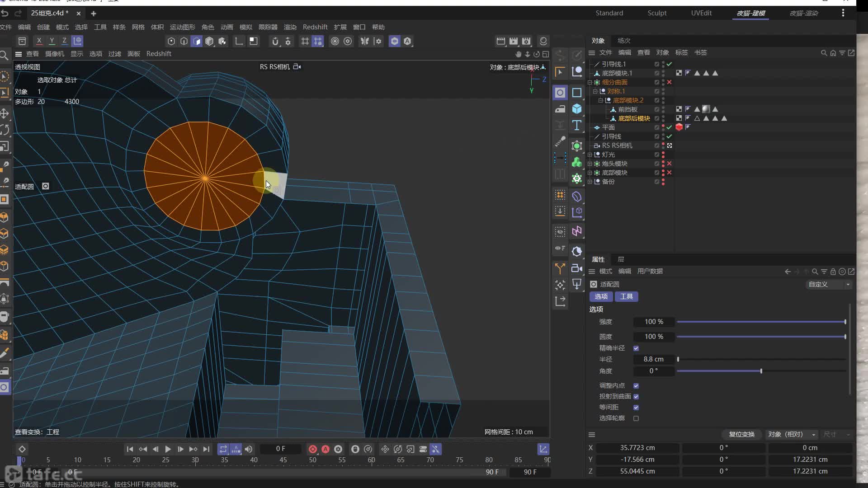Open the 运动图形 menu
Viewport: 868px width, 488px height.
pos(182,27)
